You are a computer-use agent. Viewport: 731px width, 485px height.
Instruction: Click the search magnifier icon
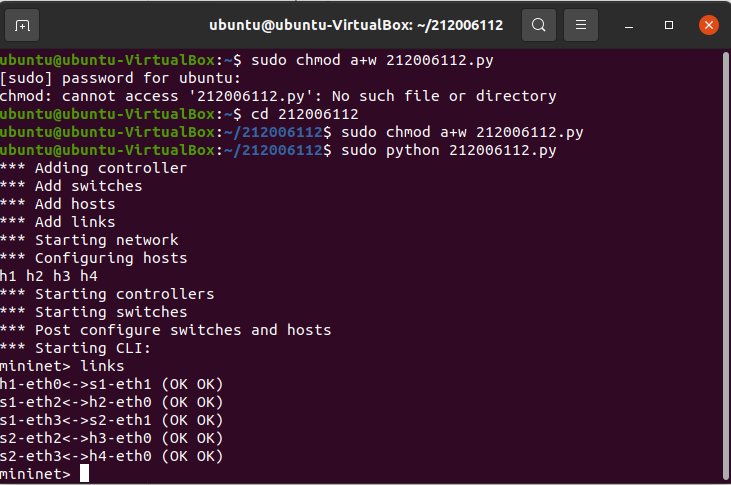pyautogui.click(x=538, y=24)
